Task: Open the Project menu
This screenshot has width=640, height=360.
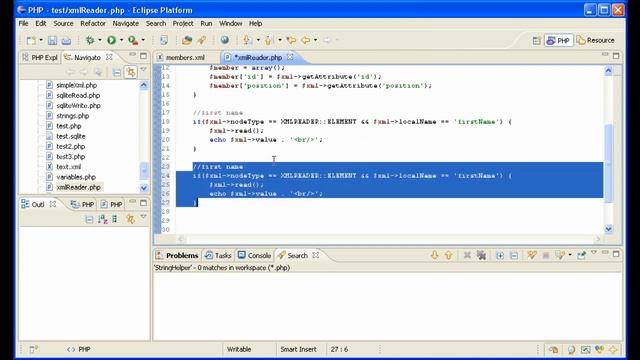Action: (x=183, y=23)
